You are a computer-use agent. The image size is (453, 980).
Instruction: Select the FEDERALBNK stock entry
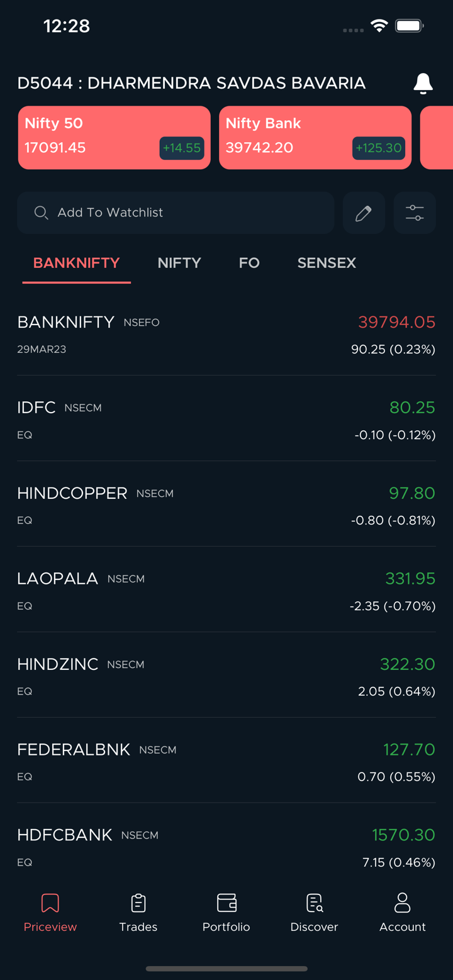click(x=226, y=761)
